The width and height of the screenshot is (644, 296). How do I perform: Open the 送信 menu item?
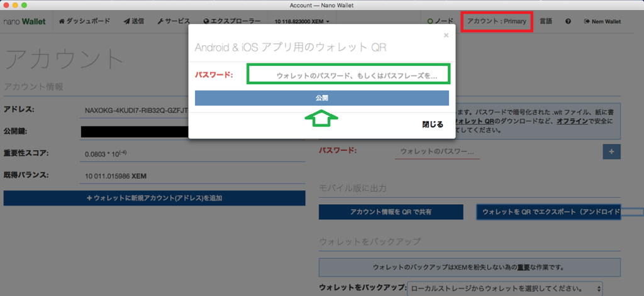(x=134, y=21)
